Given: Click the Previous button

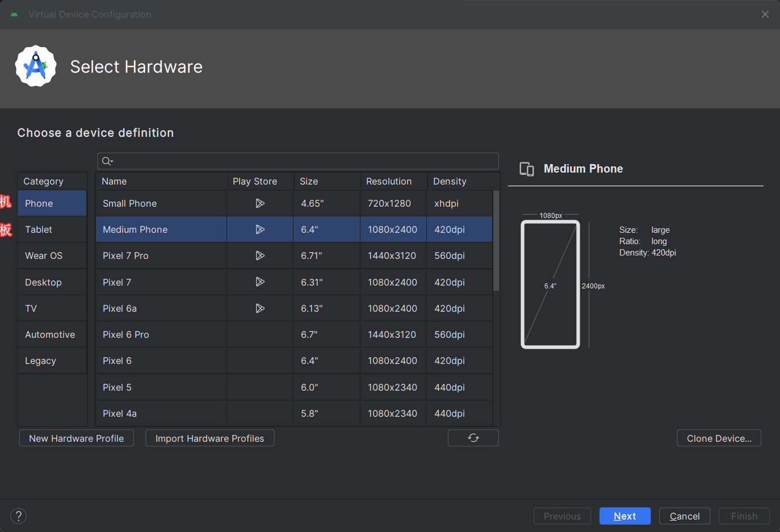Looking at the screenshot, I should 563,516.
